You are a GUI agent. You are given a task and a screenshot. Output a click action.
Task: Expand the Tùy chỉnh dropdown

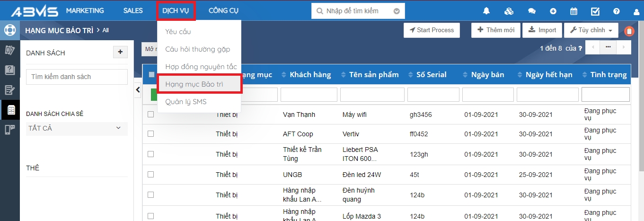[591, 30]
